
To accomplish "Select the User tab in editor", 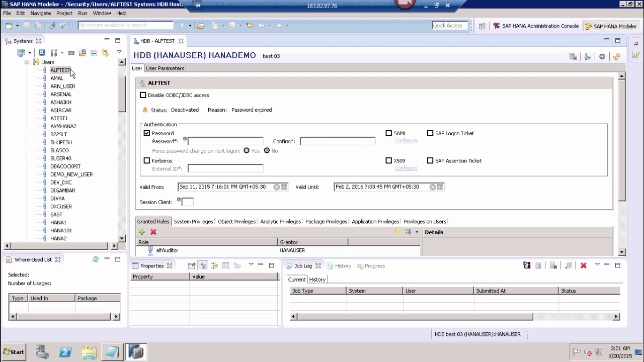I will [137, 68].
